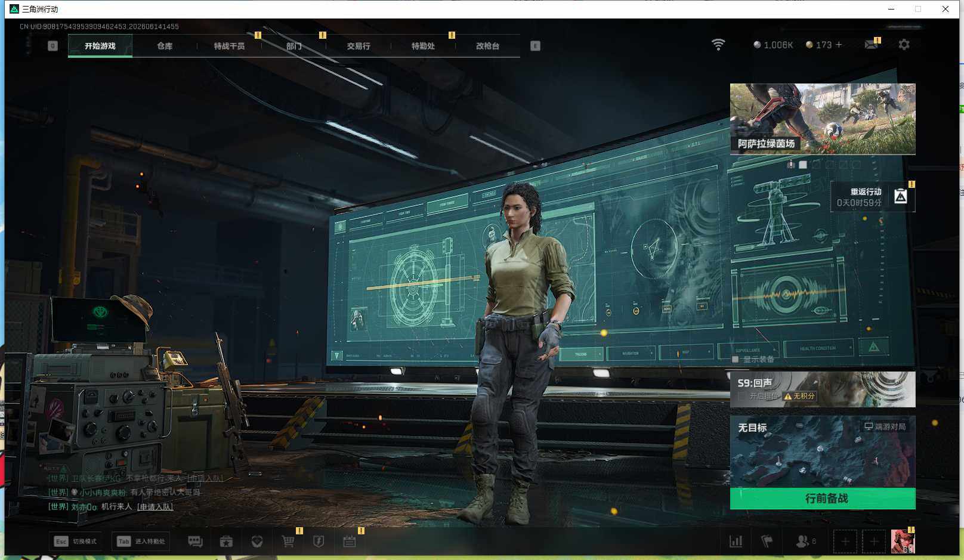This screenshot has width=964, height=560.
Task: Toggle the 开启排位 ranked checkbox
Action: [x=742, y=396]
